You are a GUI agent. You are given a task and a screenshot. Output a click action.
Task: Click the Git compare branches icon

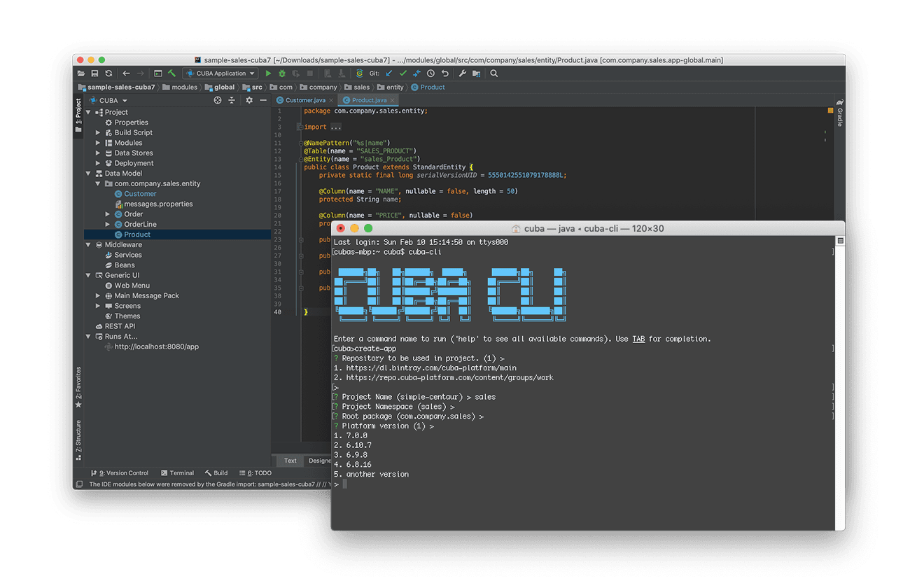click(x=416, y=73)
